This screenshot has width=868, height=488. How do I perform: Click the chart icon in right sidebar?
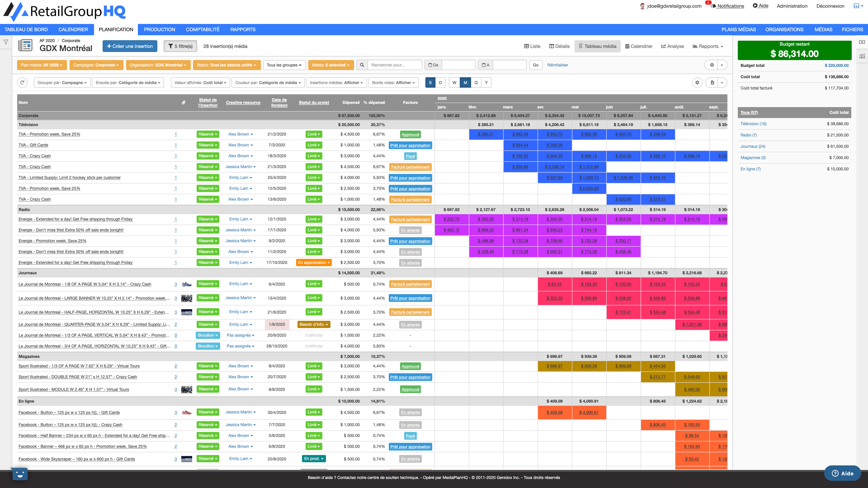[x=862, y=56]
